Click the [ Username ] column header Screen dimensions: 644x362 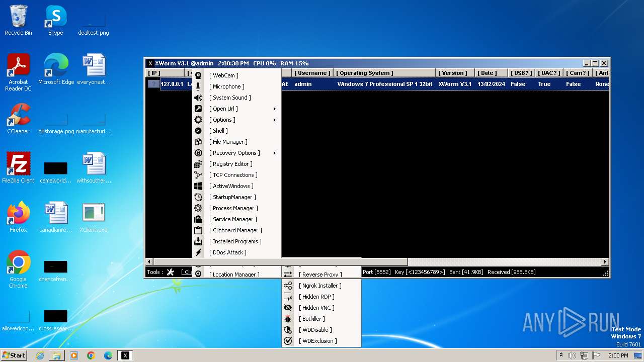click(x=312, y=73)
